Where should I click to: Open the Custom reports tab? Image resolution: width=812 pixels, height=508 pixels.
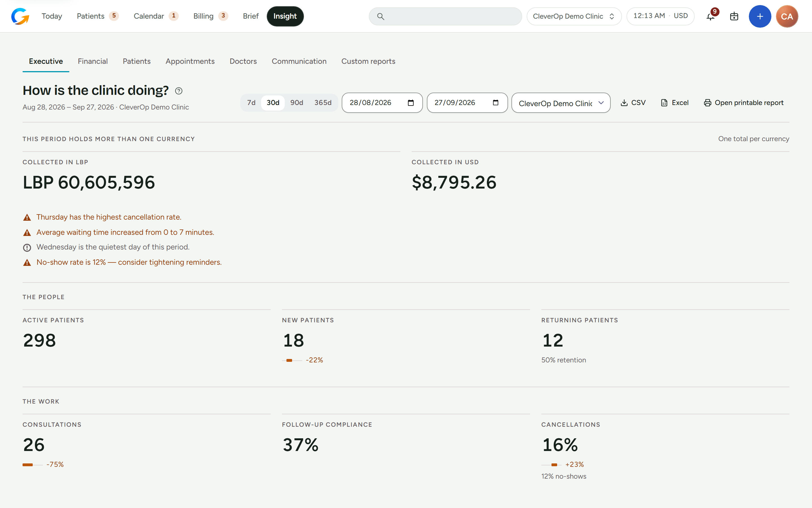(x=368, y=62)
